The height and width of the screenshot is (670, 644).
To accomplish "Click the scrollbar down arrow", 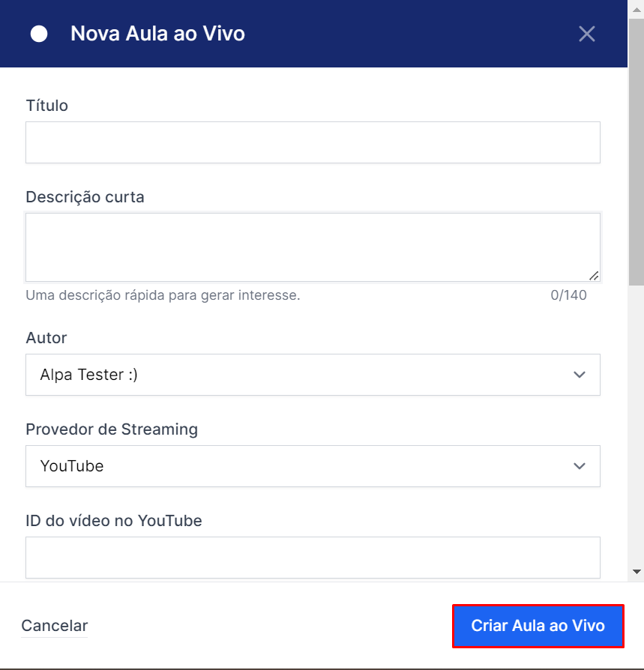I will click(x=637, y=572).
